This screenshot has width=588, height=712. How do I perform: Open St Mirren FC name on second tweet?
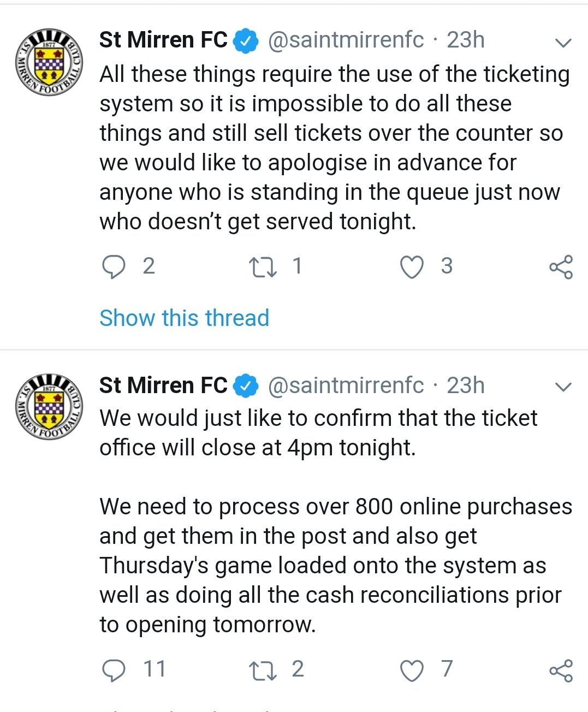163,385
